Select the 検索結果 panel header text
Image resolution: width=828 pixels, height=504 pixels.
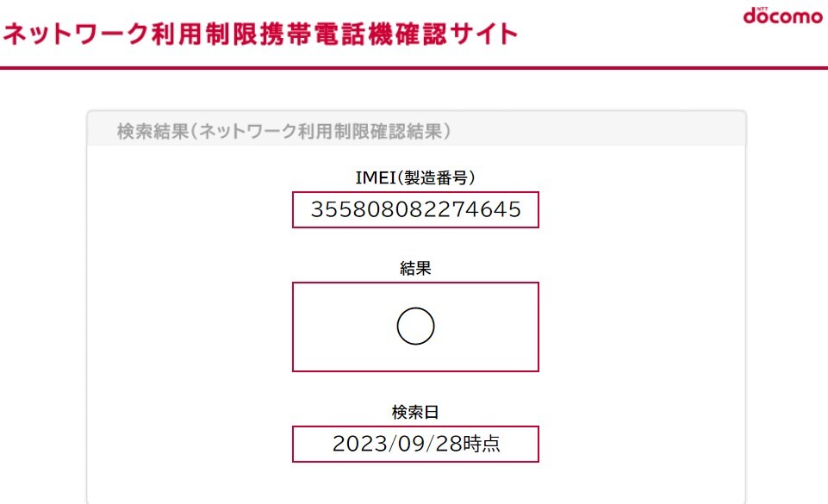click(x=285, y=132)
